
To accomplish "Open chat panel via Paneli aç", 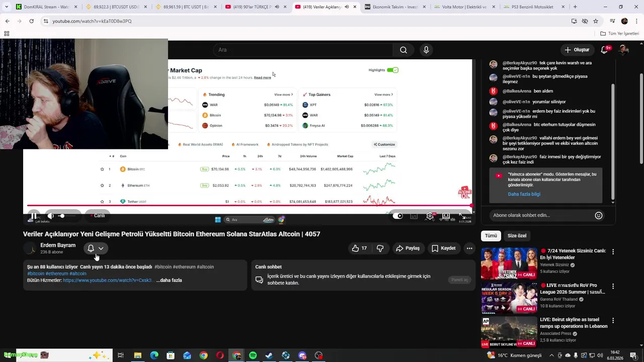I will 459,280.
